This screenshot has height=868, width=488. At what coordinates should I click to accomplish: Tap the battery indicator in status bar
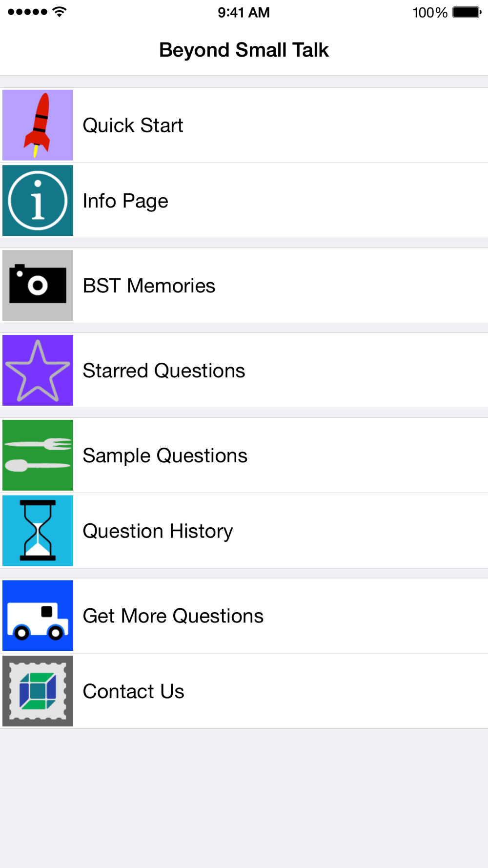coord(466,12)
